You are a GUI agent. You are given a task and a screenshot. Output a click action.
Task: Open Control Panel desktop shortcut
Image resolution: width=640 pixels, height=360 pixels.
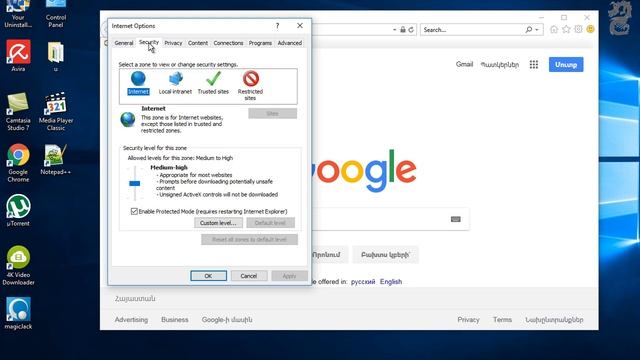[56, 14]
